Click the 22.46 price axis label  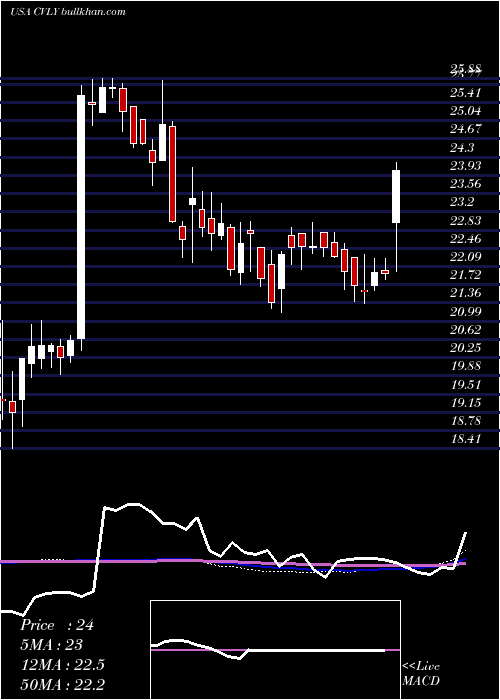click(x=465, y=239)
